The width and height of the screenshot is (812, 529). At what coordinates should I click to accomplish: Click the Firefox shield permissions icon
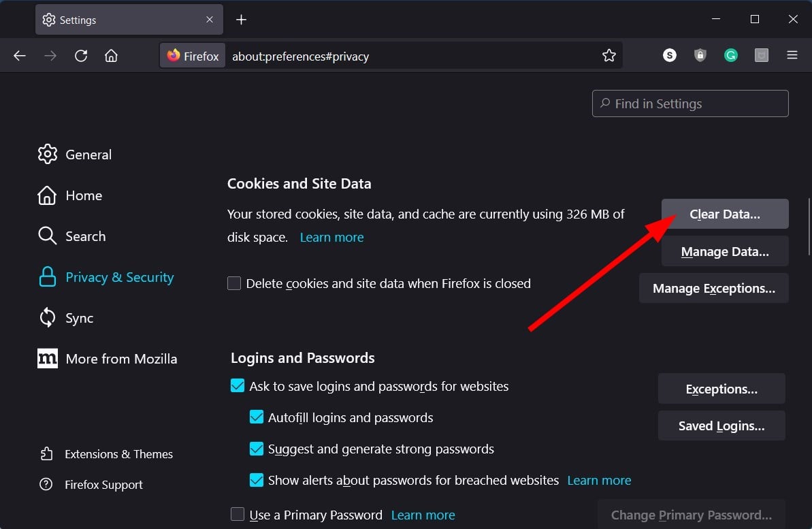(x=700, y=55)
